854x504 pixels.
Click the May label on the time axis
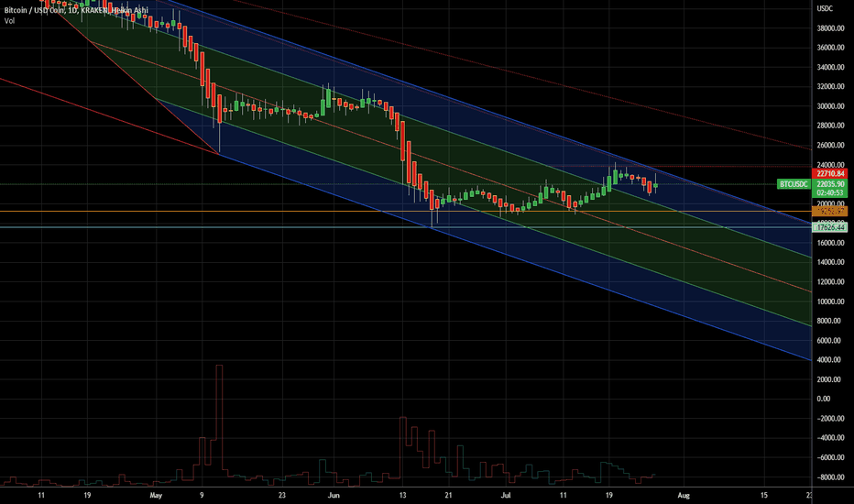click(156, 495)
